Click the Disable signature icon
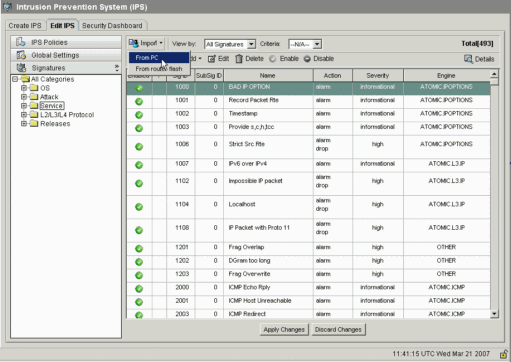The image size is (511, 362). pyautogui.click(x=307, y=59)
